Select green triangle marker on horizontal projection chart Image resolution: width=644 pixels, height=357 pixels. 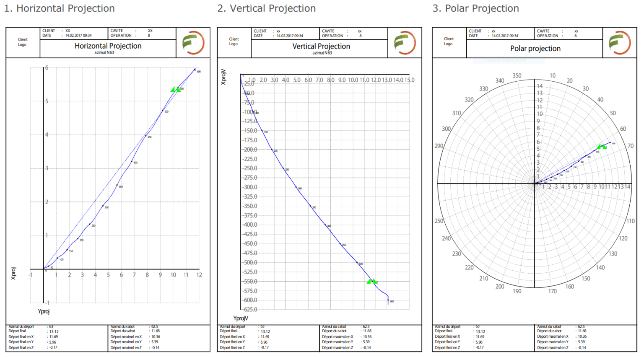(x=176, y=89)
